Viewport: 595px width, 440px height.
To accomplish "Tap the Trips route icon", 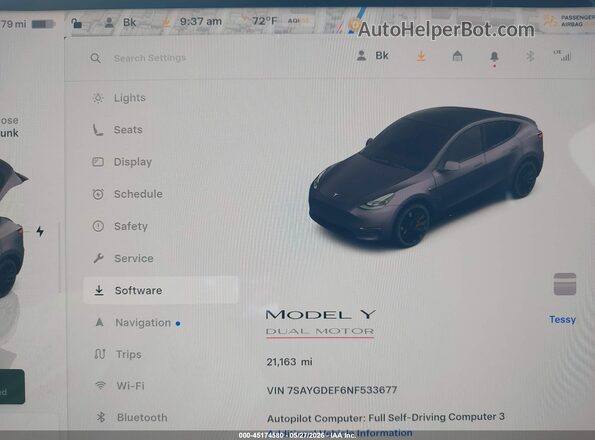I will coord(99,354).
